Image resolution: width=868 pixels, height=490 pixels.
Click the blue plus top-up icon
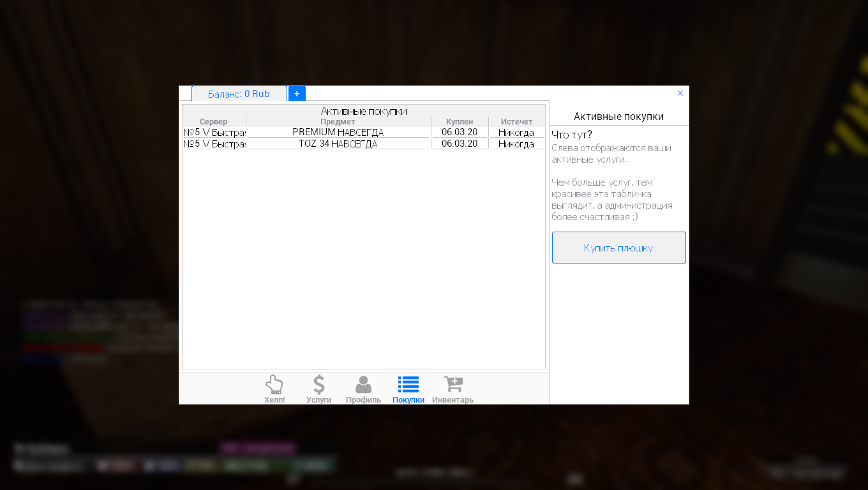[297, 94]
